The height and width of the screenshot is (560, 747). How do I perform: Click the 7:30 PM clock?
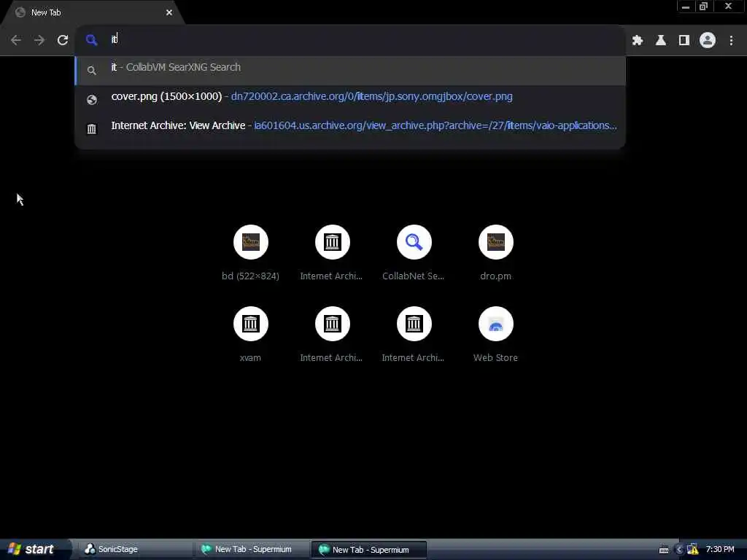pos(720,549)
